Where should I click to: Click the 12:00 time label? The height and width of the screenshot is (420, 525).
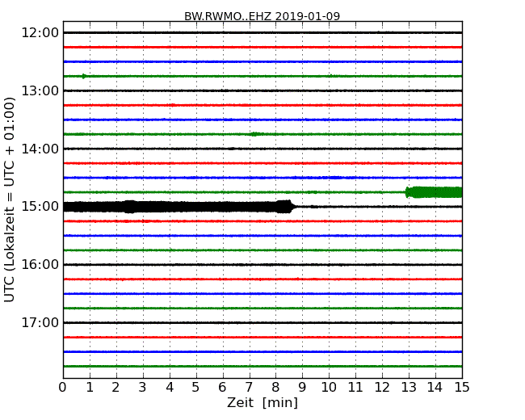coord(40,33)
